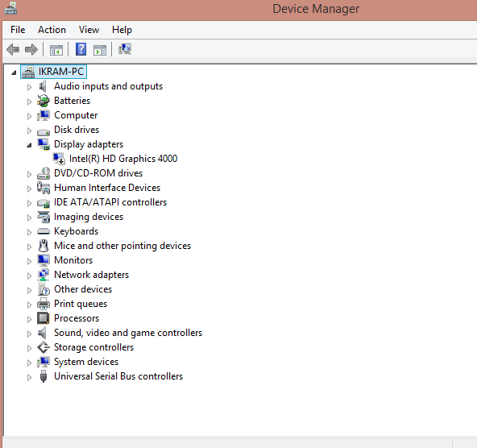Viewport: 477px width, 448px height.
Task: Click the Processors chip icon
Action: (44, 318)
